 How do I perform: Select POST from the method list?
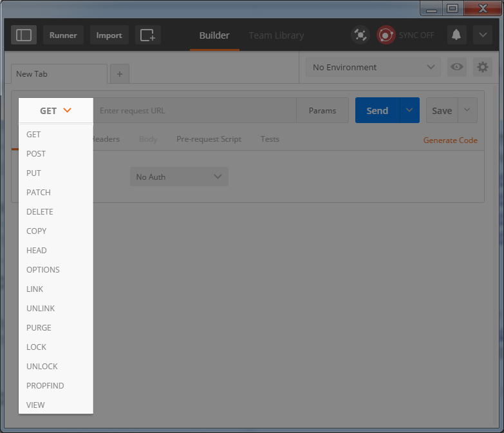[x=56, y=154]
